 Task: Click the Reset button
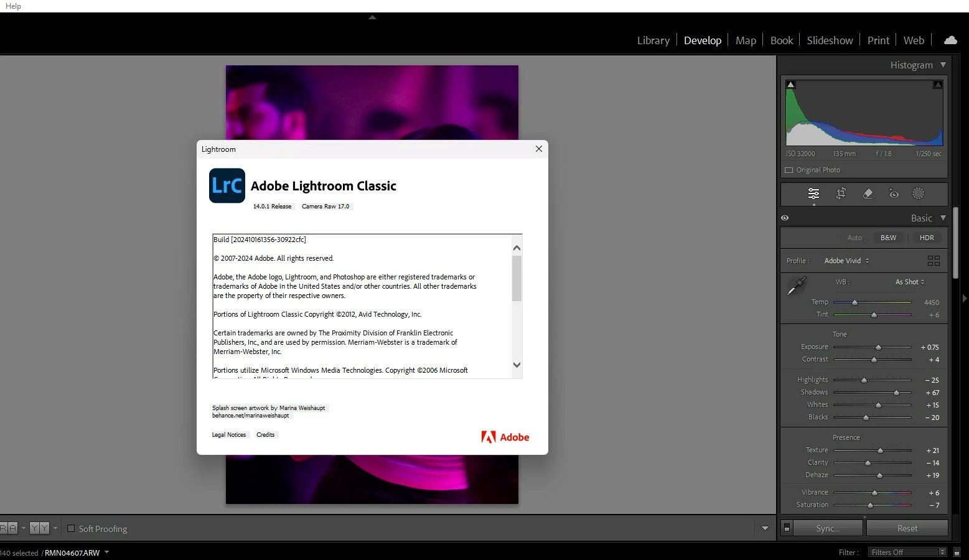(x=907, y=528)
